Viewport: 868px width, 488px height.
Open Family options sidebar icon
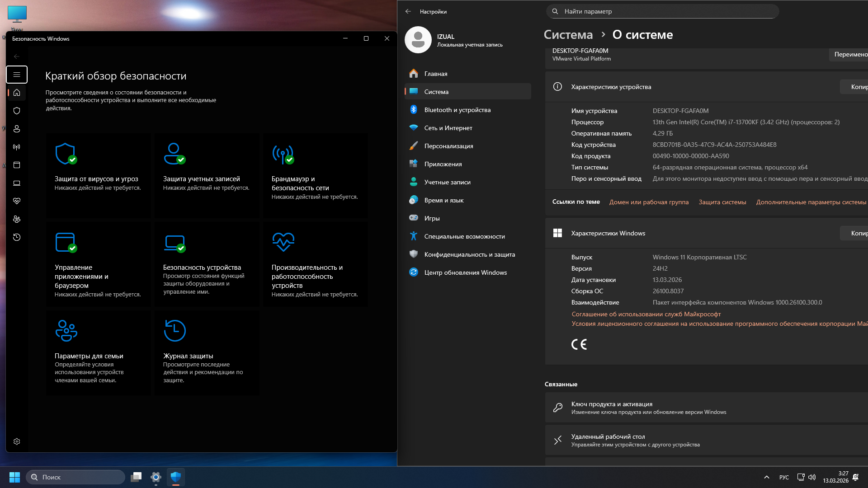17,219
